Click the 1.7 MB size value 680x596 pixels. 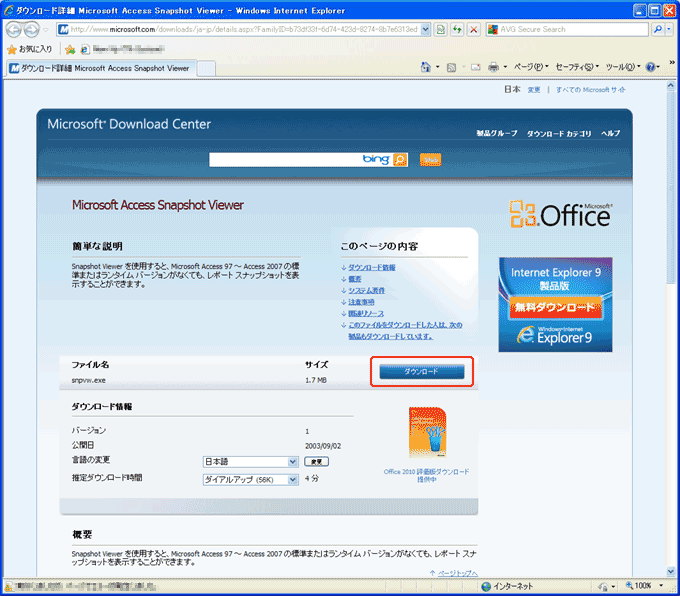click(x=316, y=380)
